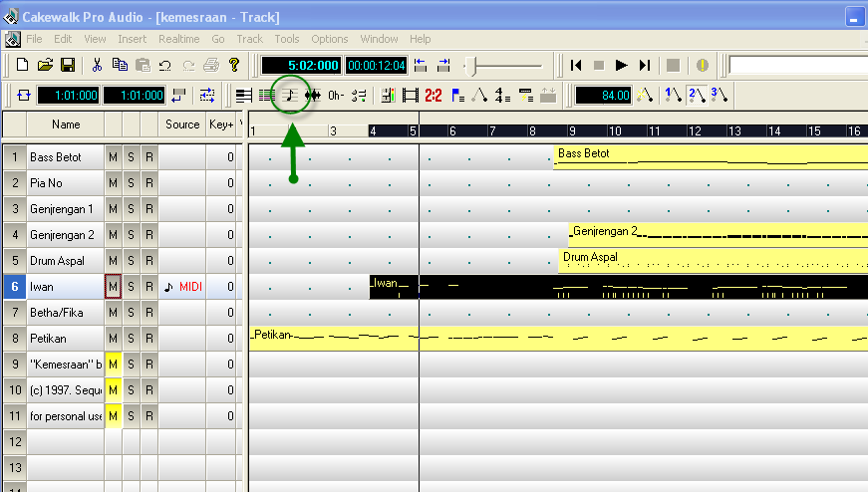868x492 pixels.
Task: Open the Edit menu
Action: (63, 39)
